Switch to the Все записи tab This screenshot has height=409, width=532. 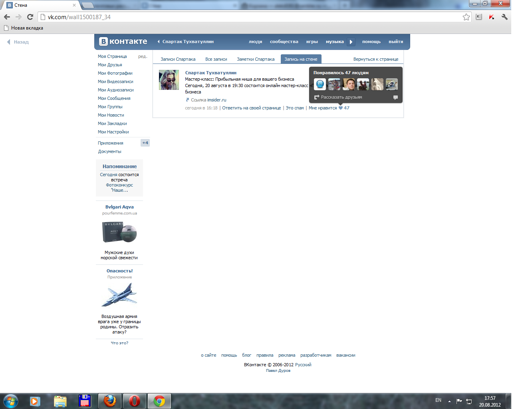coord(216,59)
